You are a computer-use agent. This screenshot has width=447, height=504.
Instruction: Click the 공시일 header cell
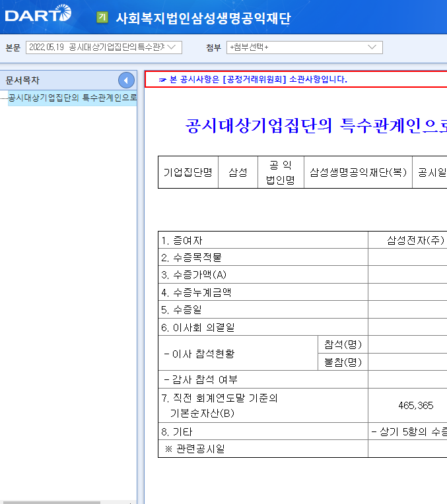[x=430, y=172]
